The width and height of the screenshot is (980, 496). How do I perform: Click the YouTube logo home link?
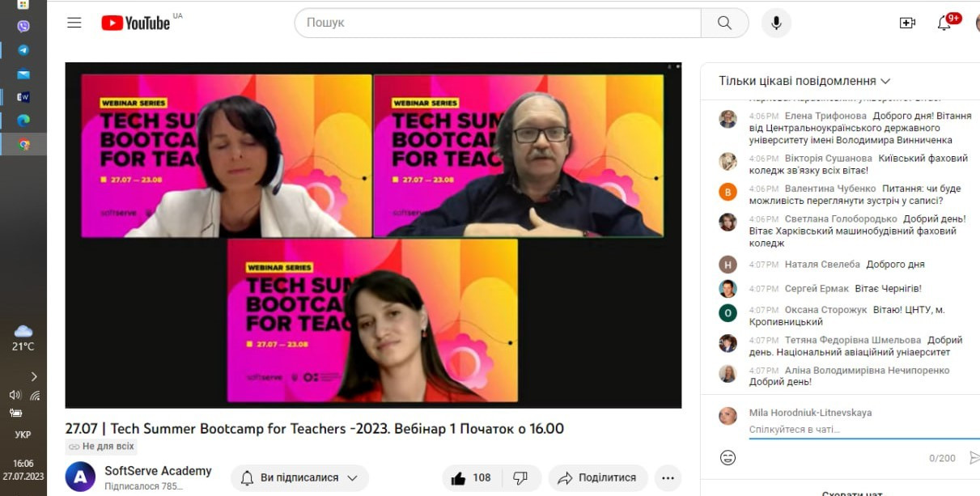click(x=136, y=23)
